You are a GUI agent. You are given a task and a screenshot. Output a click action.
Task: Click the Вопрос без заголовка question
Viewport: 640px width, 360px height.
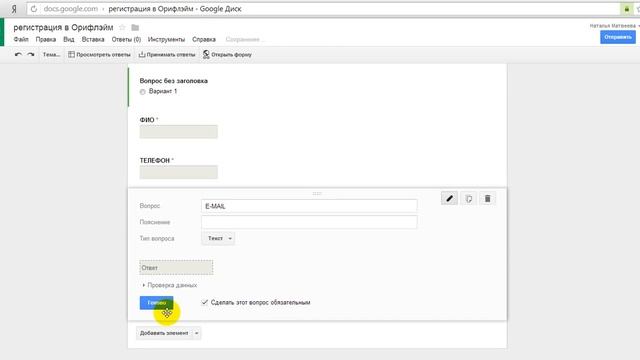[x=173, y=81]
